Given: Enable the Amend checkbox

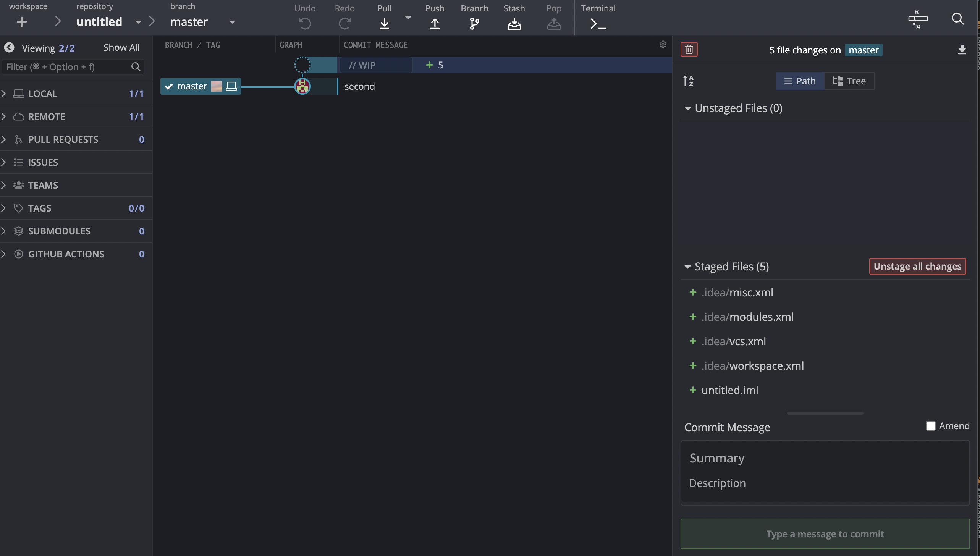Looking at the screenshot, I should 930,426.
